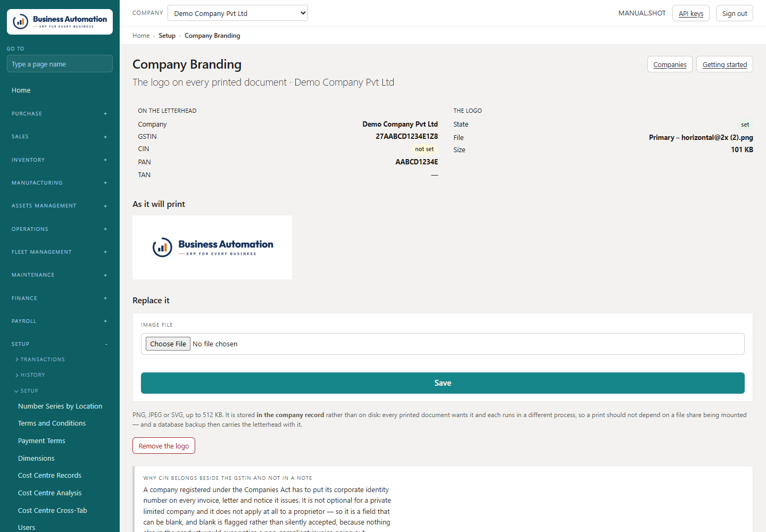
Task: Expand the Transactions submenu
Action: 40,360
